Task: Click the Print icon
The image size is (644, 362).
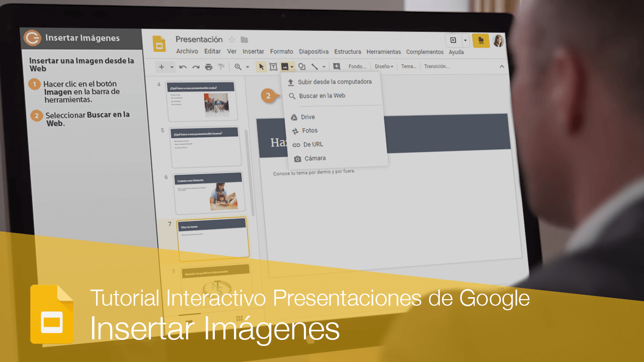Action: point(208,67)
